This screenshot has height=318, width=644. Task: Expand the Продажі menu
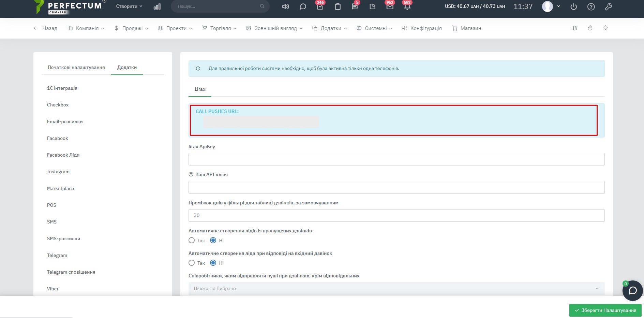point(131,28)
